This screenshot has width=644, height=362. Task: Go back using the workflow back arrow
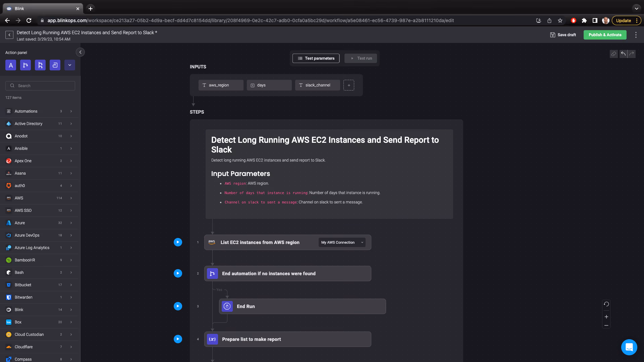[x=9, y=35]
